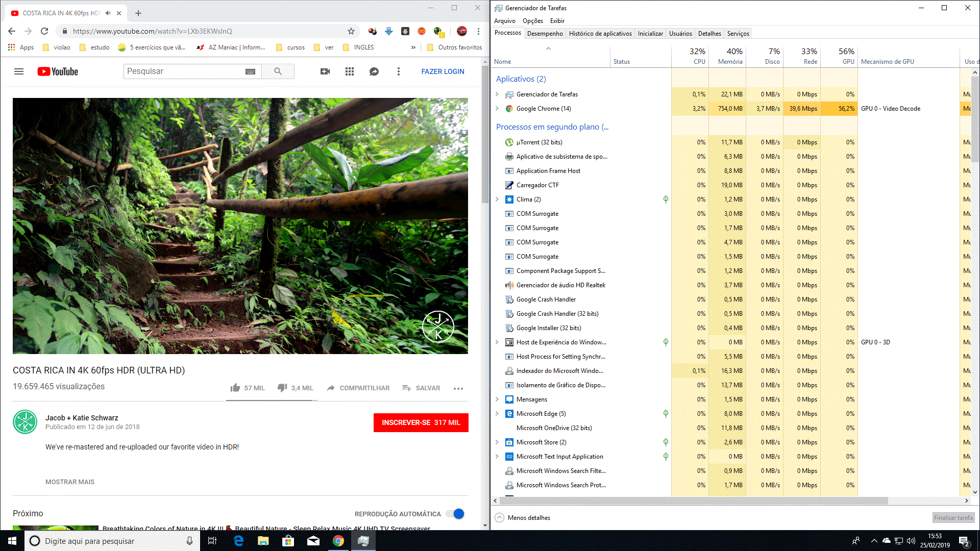This screenshot has height=551, width=980.
Task: Click the YouTube upload video icon
Action: [x=325, y=71]
